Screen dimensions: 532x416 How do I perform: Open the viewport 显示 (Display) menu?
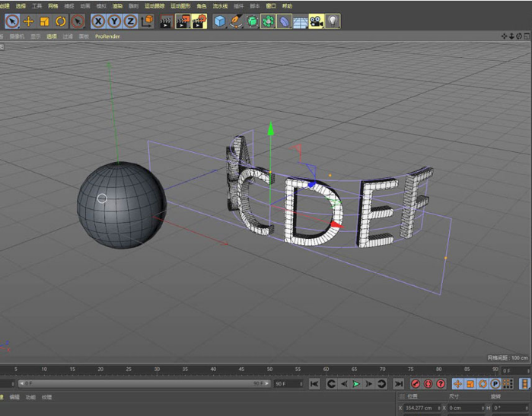35,37
